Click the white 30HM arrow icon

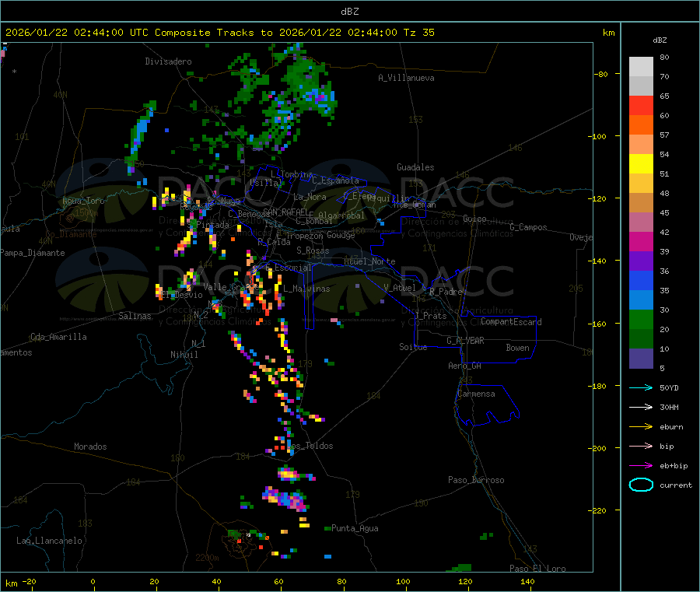(641, 407)
